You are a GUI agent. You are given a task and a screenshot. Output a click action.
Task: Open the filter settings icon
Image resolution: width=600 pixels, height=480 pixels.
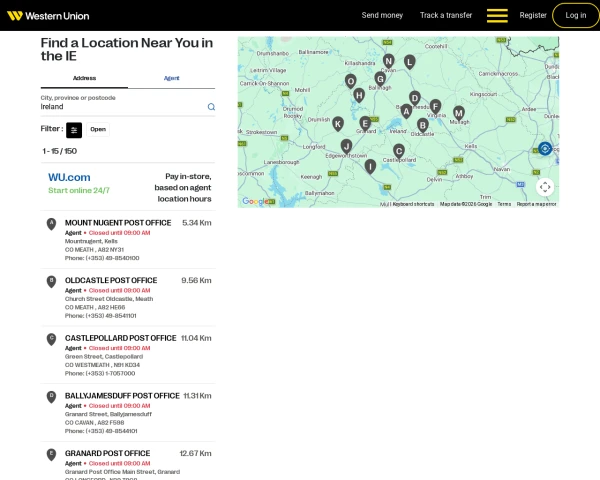tap(74, 129)
